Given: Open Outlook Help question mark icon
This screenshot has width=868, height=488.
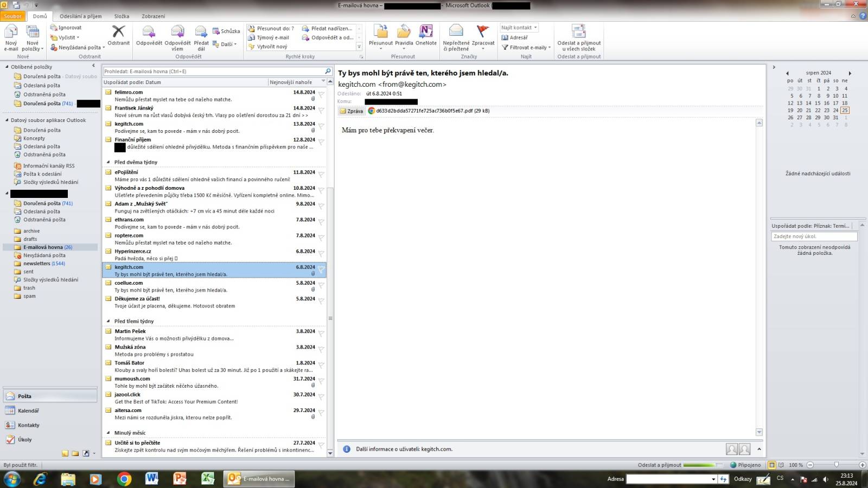Looking at the screenshot, I should tap(863, 16).
